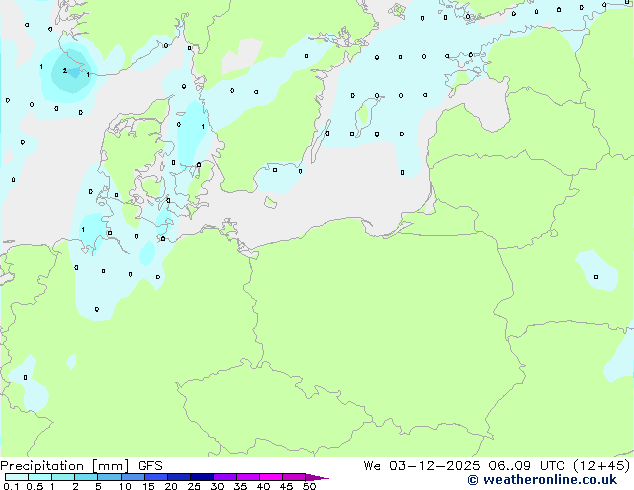Click legend swatch between 40 and 45

271,477
